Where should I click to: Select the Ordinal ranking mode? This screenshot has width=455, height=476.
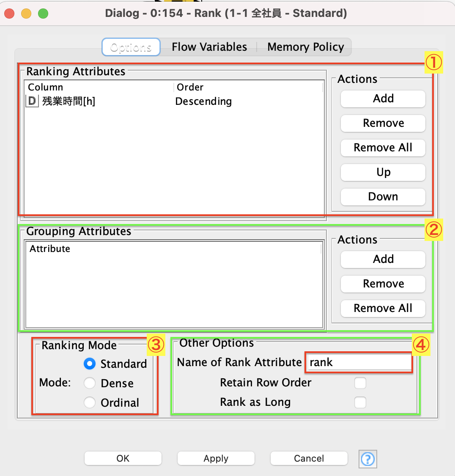pos(90,402)
